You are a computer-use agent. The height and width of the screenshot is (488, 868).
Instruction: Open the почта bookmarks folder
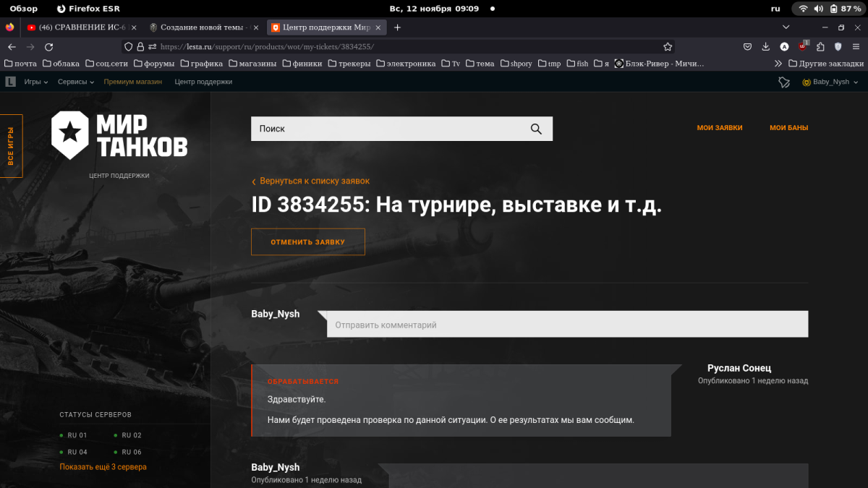pos(20,64)
